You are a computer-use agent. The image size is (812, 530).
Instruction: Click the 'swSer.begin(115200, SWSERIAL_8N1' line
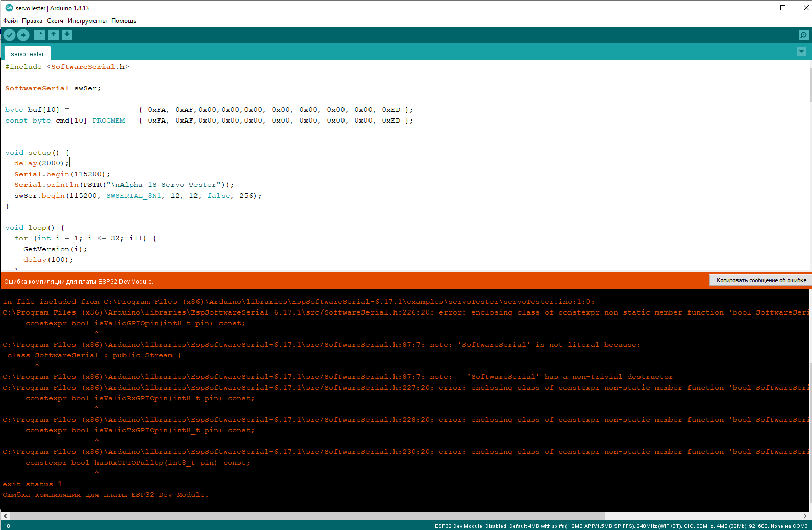pos(138,196)
